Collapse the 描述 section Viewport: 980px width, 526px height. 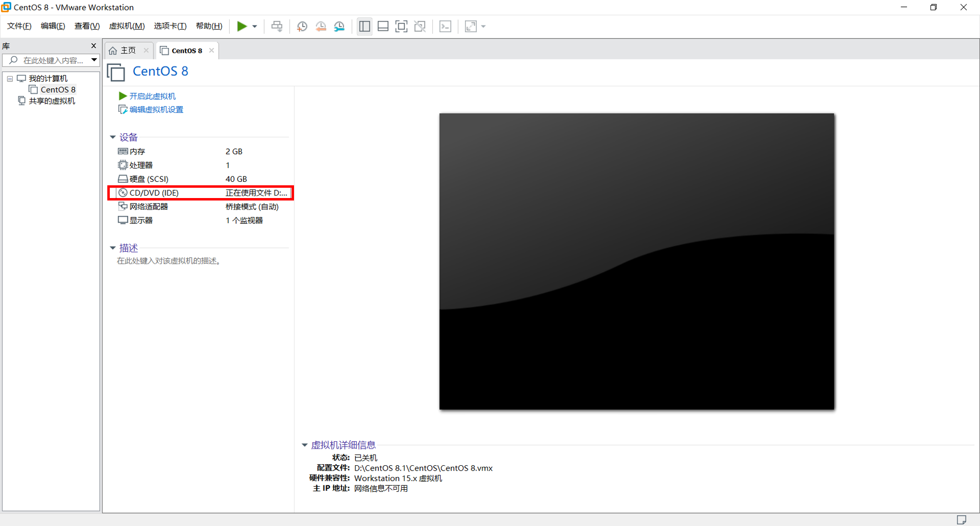(113, 248)
